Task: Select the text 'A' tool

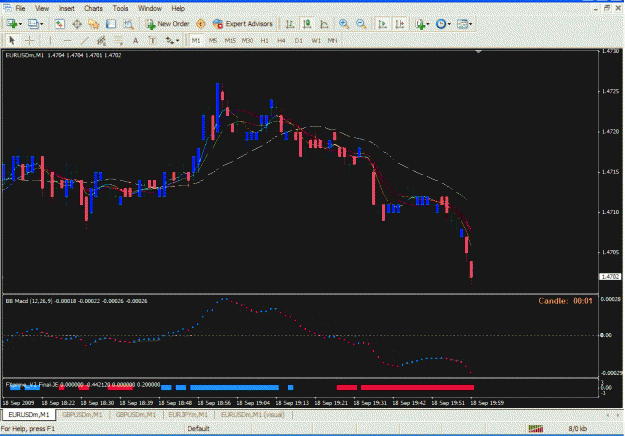Action: 136,40
